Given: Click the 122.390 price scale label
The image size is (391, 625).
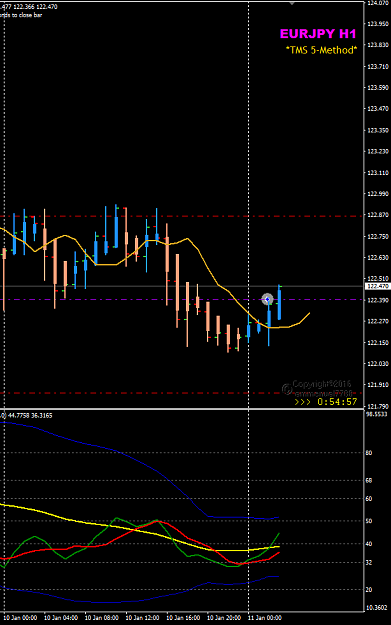Looking at the screenshot, I should pos(377,300).
